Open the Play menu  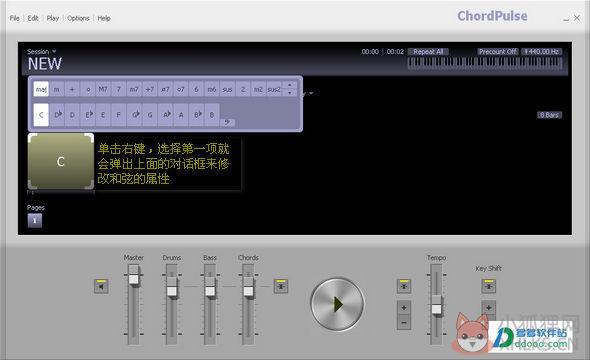coord(53,18)
